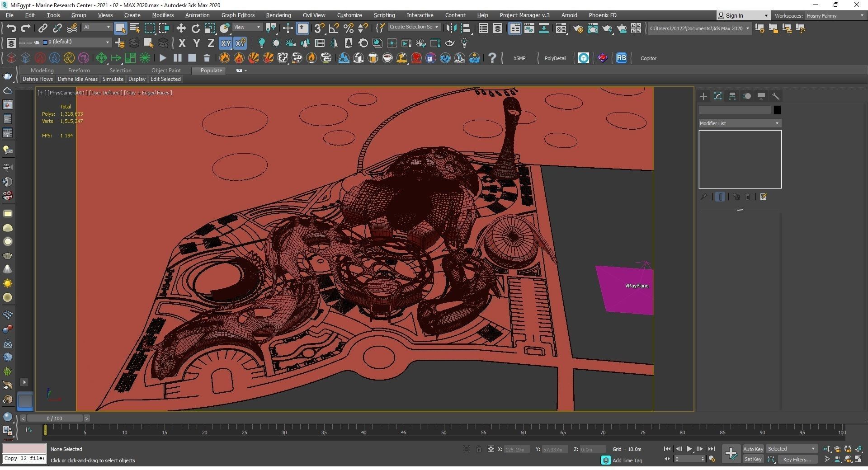Open the Rendering menu

click(278, 15)
